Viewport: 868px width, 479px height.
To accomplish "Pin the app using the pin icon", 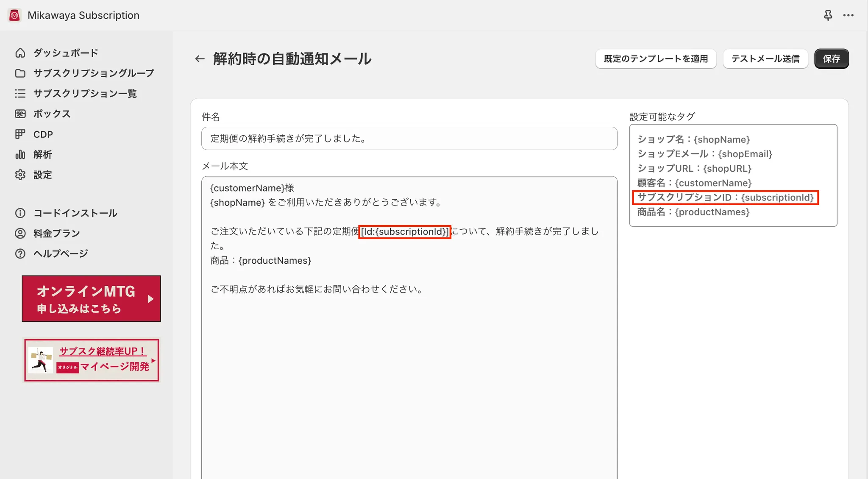I will tap(828, 15).
